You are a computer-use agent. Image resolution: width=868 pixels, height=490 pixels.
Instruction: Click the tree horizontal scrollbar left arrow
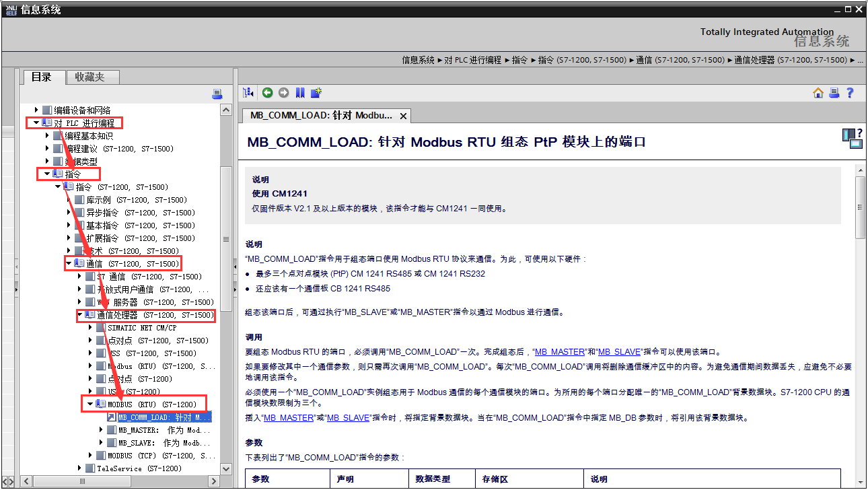[27, 481]
